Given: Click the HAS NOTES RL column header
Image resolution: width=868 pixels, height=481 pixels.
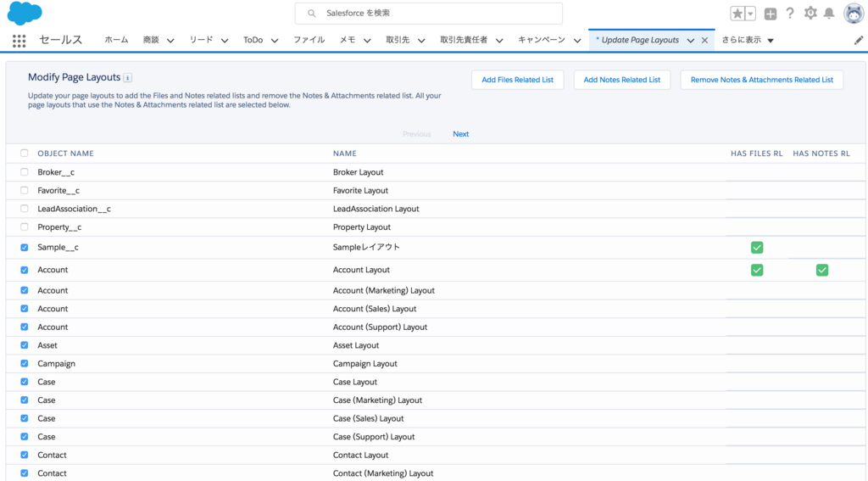Looking at the screenshot, I should click(x=821, y=154).
